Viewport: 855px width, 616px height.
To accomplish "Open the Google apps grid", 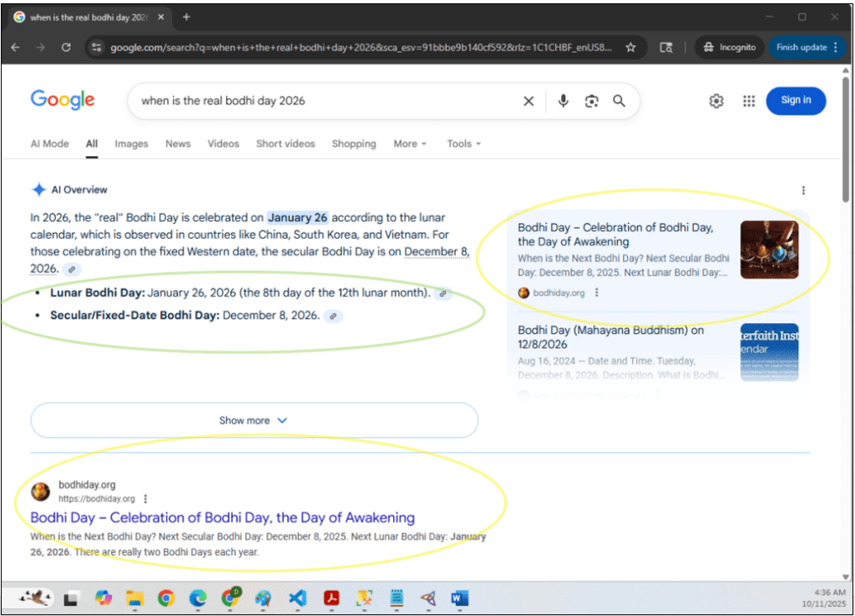I will [x=749, y=101].
